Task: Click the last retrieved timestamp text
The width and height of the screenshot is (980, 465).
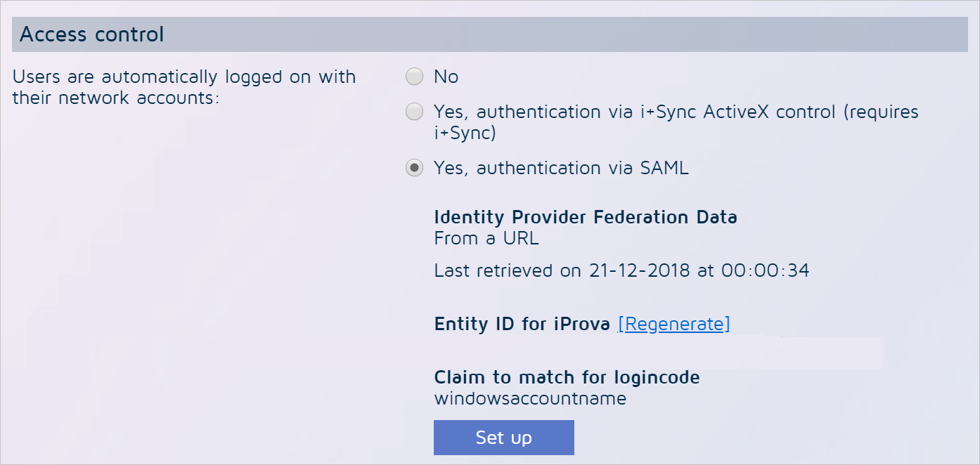Action: pyautogui.click(x=621, y=270)
